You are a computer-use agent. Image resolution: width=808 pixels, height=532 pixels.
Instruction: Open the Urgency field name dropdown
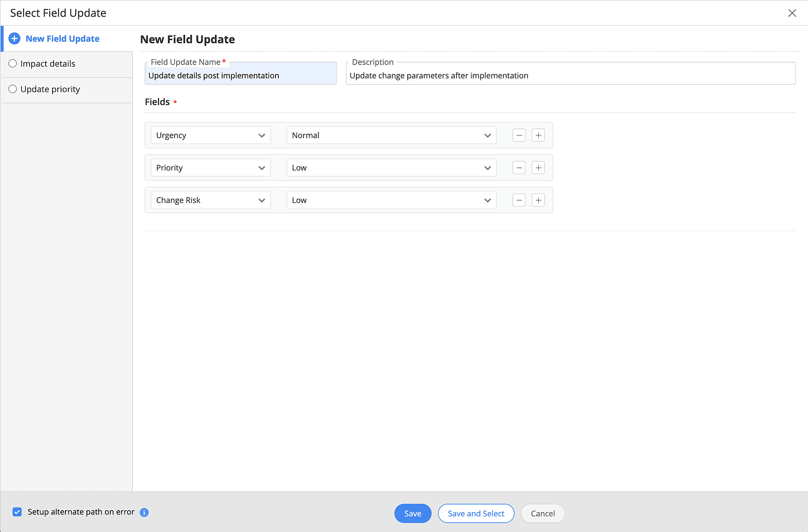click(x=210, y=135)
